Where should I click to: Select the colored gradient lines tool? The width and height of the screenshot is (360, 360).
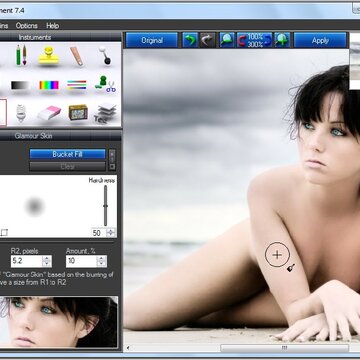pyautogui.click(x=77, y=85)
